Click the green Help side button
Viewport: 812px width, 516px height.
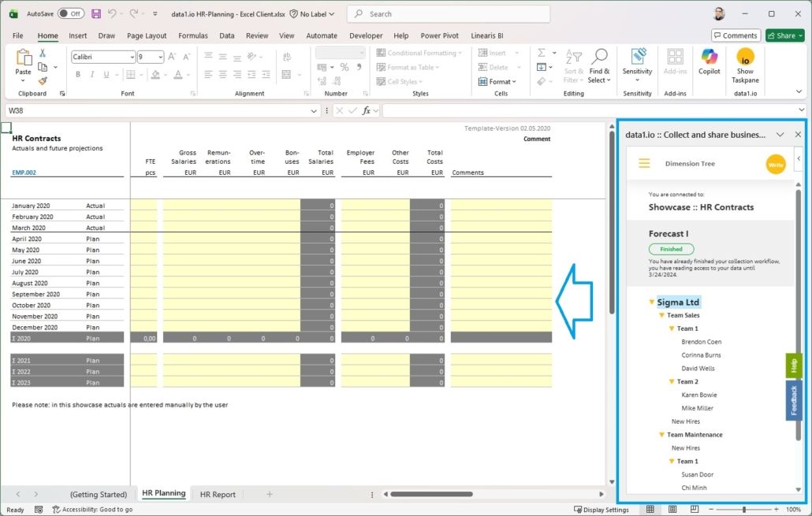pyautogui.click(x=794, y=366)
